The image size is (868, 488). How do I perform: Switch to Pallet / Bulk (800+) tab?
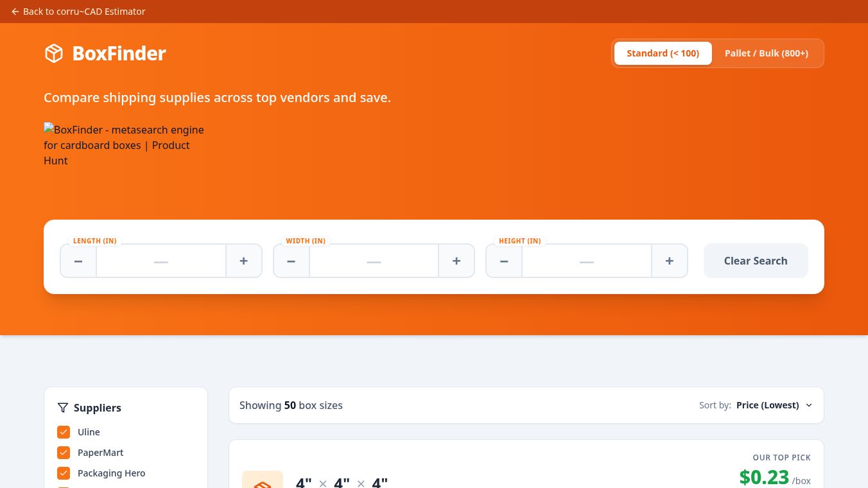(x=767, y=53)
